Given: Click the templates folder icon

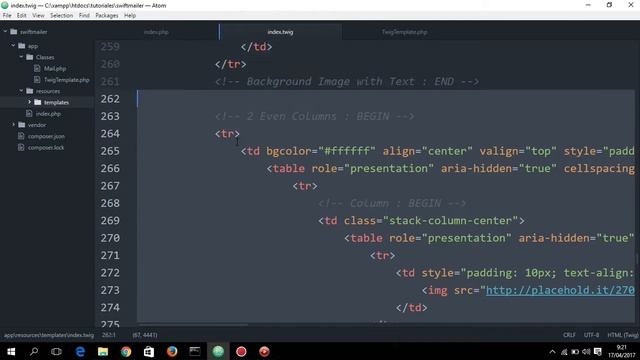Looking at the screenshot, I should click(38, 102).
